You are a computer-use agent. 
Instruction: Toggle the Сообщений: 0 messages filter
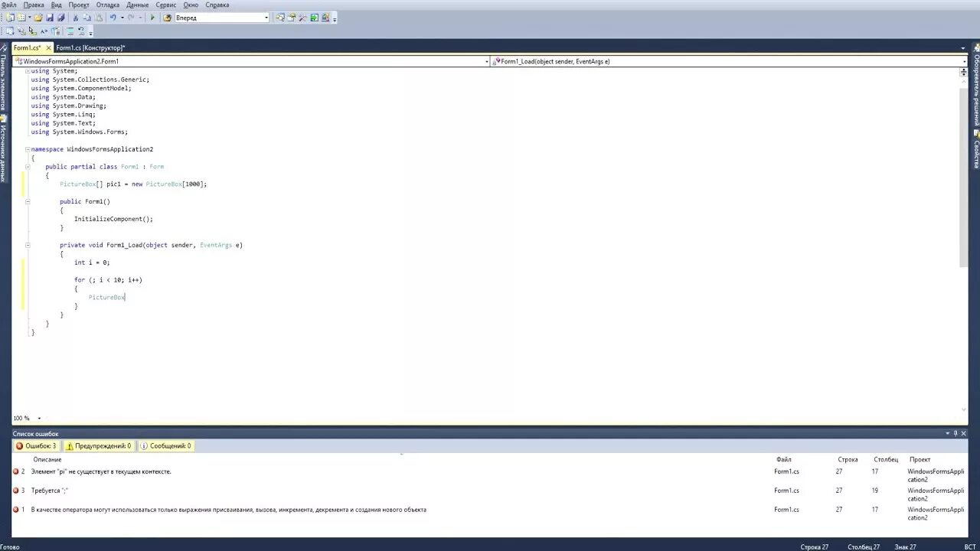pos(165,445)
